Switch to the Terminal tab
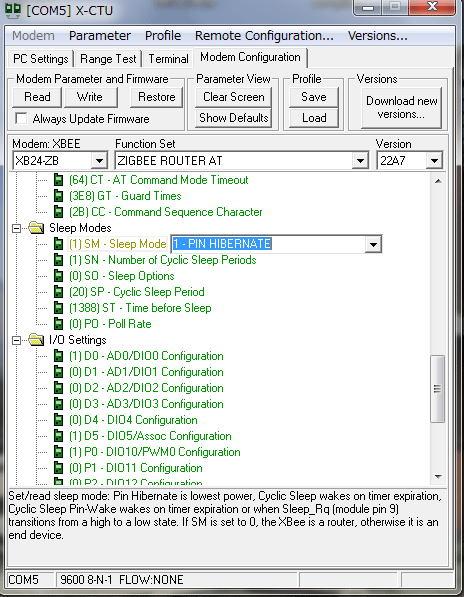 [x=168, y=59]
